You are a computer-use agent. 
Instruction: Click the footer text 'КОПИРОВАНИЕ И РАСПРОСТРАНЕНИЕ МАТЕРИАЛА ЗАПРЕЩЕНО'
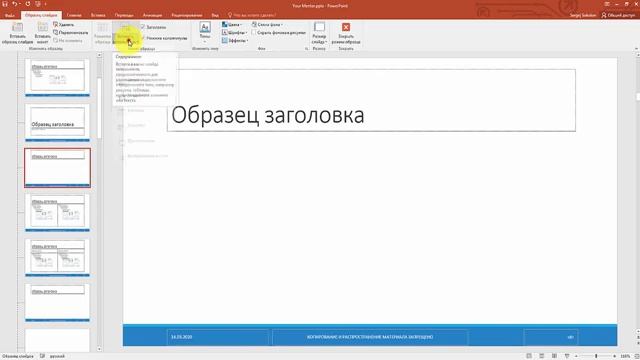pos(370,337)
